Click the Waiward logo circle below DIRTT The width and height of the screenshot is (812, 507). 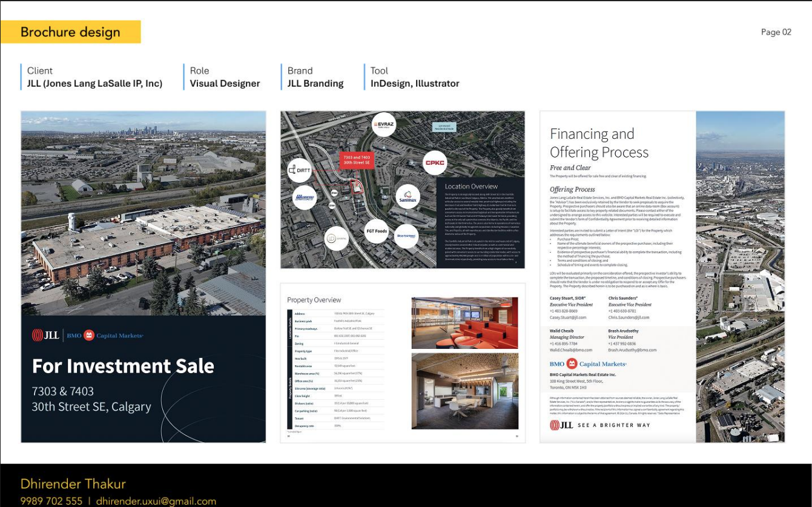(306, 198)
